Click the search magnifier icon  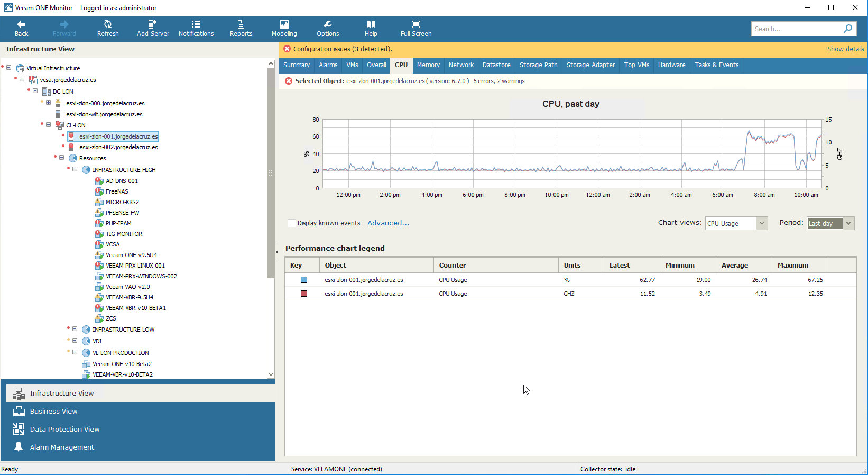point(848,29)
